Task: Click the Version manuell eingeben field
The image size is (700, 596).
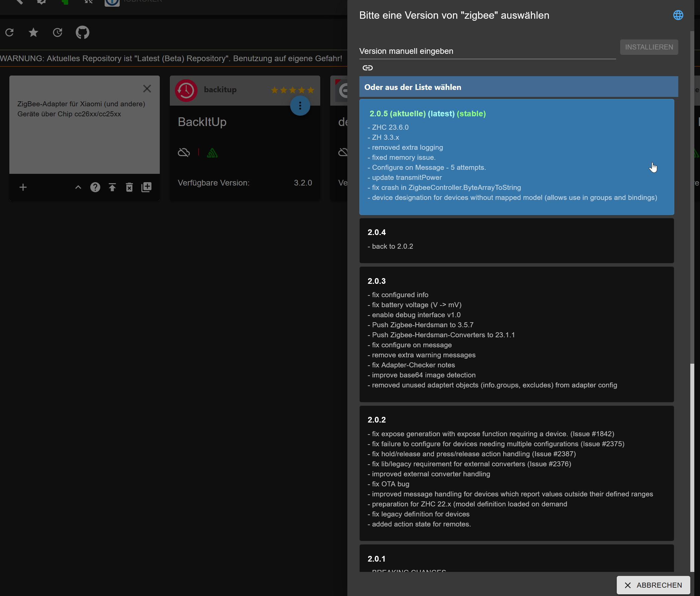Action: (x=487, y=51)
